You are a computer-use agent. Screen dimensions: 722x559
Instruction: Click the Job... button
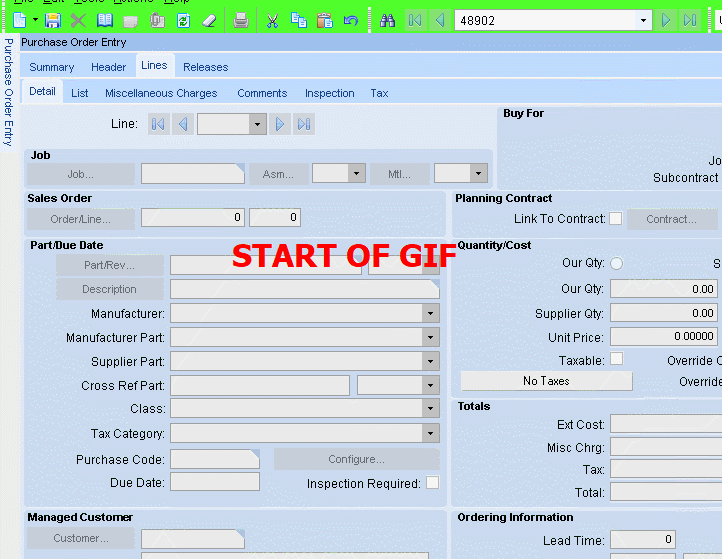tap(81, 174)
